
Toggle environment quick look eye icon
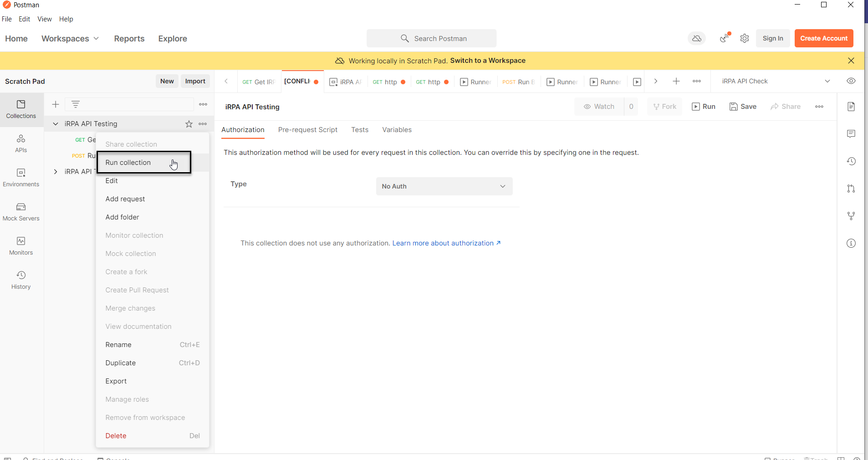pyautogui.click(x=851, y=81)
